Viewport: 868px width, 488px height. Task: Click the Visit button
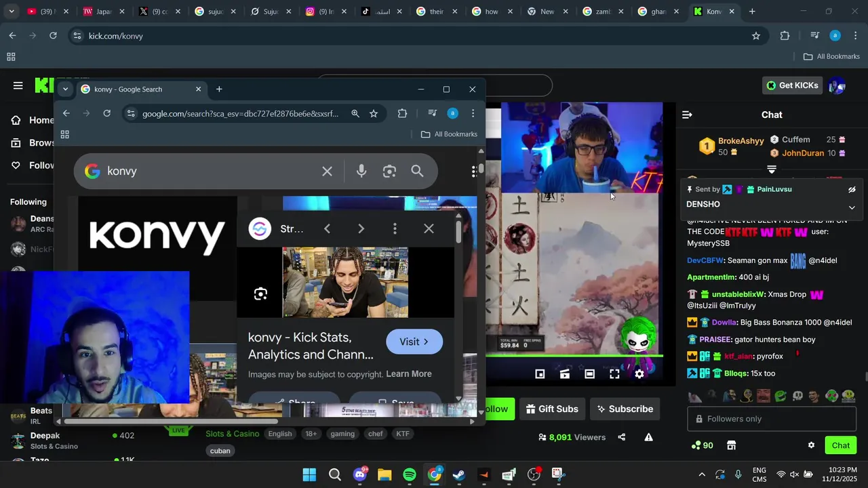point(414,342)
